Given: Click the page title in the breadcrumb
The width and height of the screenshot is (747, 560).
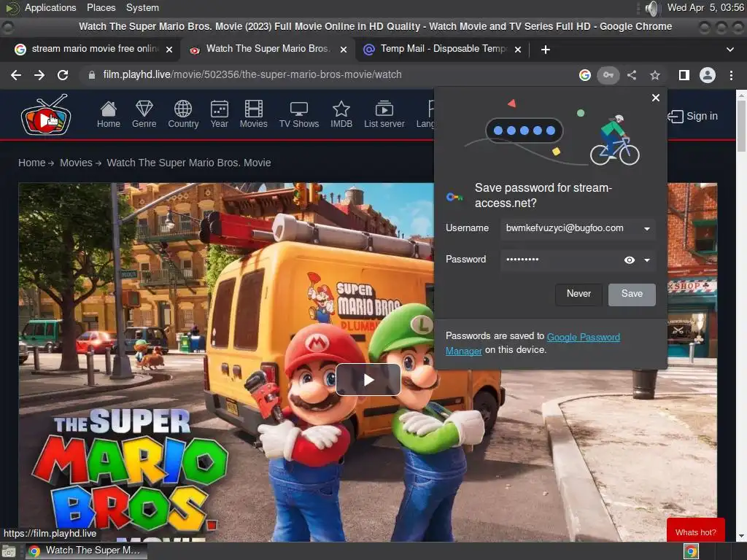Looking at the screenshot, I should point(189,163).
